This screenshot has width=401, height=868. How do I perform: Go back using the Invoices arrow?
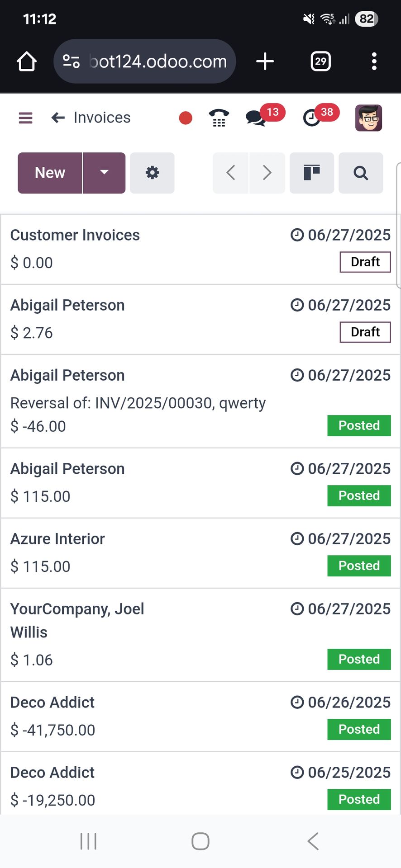[58, 118]
